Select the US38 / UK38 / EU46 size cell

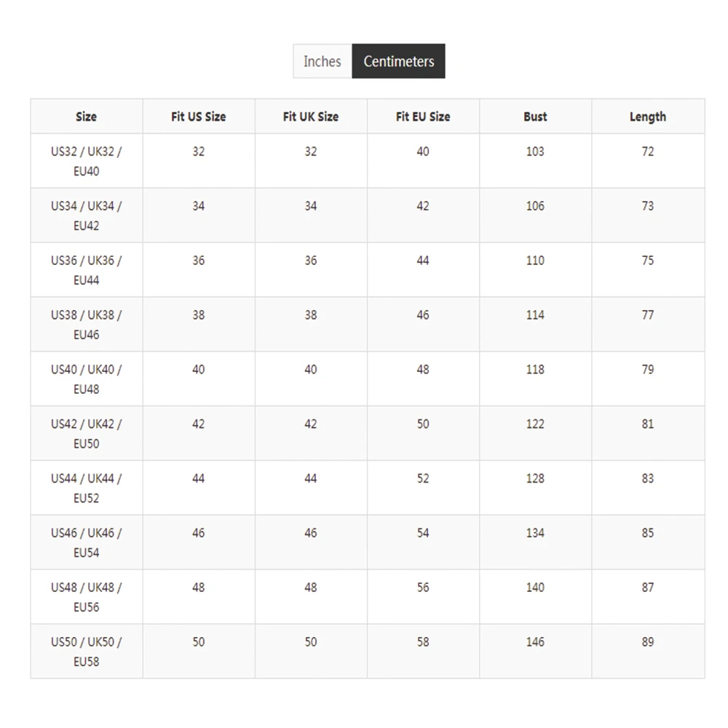87,325
